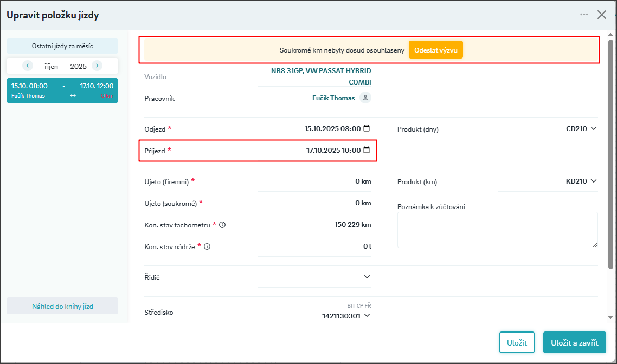Open the Řidič dropdown
Screen dimensions: 617x364
(x=367, y=277)
